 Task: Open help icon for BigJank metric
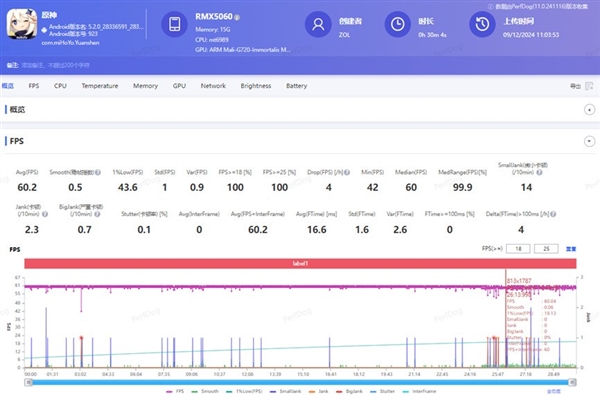(x=97, y=214)
